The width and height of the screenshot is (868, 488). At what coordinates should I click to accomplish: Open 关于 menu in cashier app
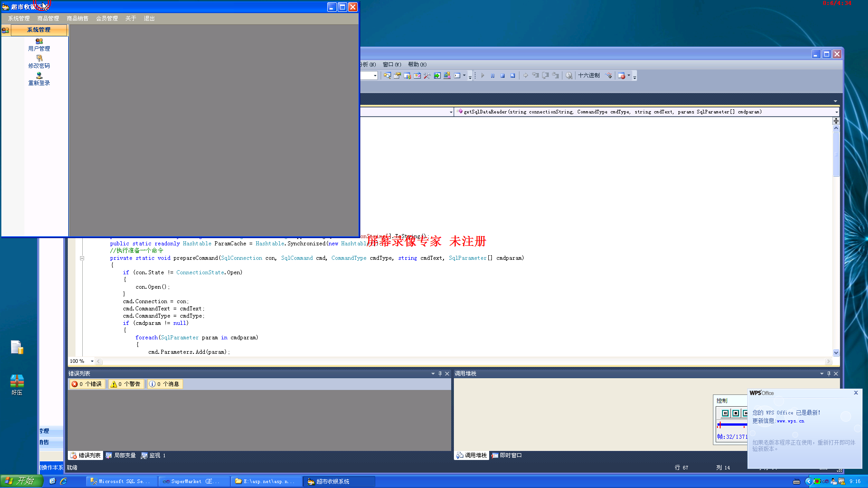pos(131,19)
